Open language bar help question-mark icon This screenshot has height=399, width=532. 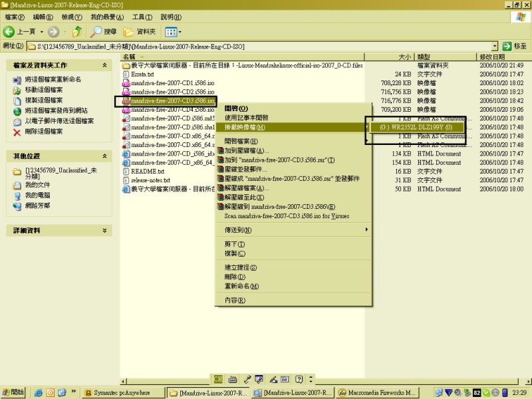coord(299,379)
